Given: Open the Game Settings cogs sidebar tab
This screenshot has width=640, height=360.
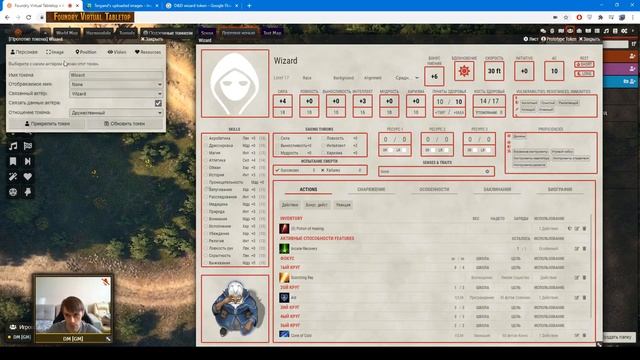Looking at the screenshot, I should click(624, 31).
